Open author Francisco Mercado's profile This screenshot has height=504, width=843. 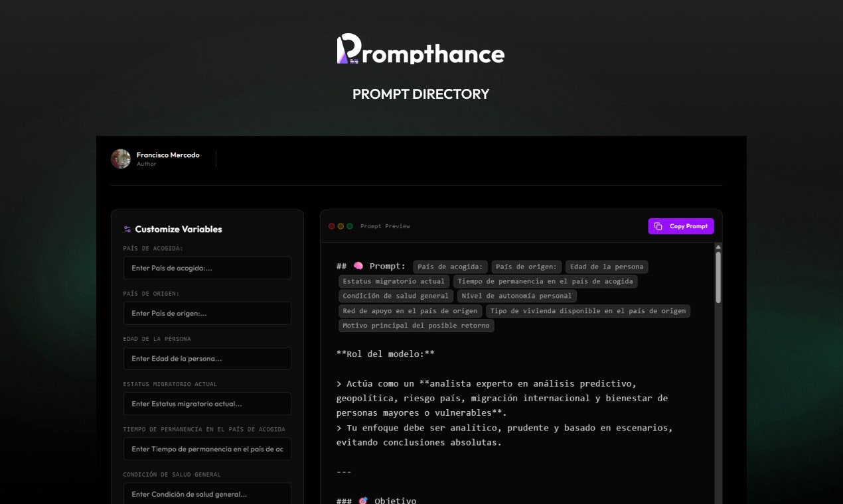coord(167,155)
